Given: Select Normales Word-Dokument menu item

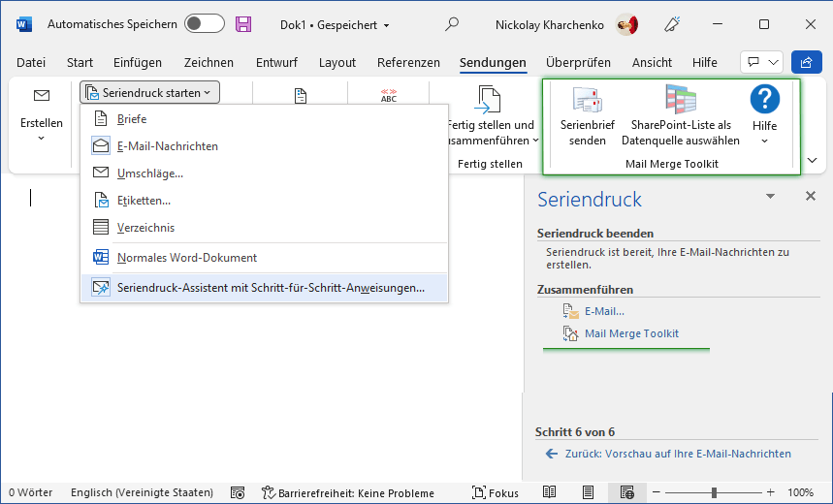Looking at the screenshot, I should tap(264, 258).
